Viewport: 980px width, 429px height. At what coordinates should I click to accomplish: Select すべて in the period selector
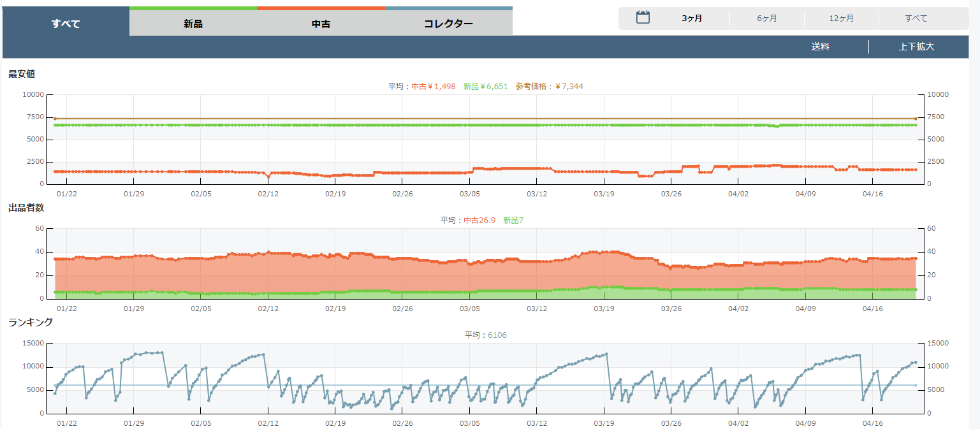916,18
